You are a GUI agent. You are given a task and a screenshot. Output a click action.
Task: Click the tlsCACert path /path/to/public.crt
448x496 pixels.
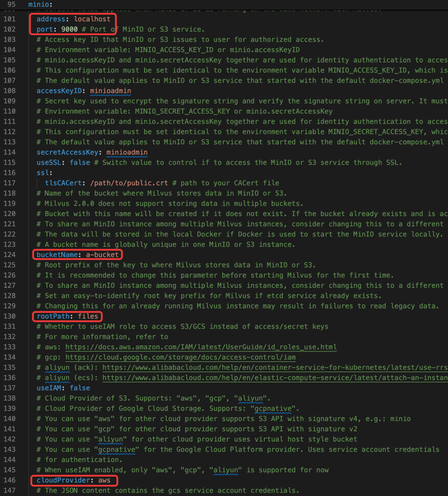pyautogui.click(x=129, y=183)
